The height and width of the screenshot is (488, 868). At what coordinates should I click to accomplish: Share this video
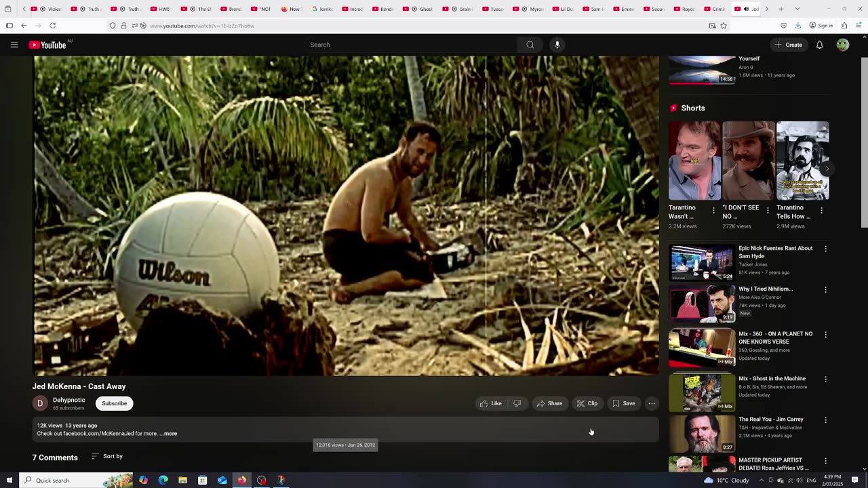549,403
